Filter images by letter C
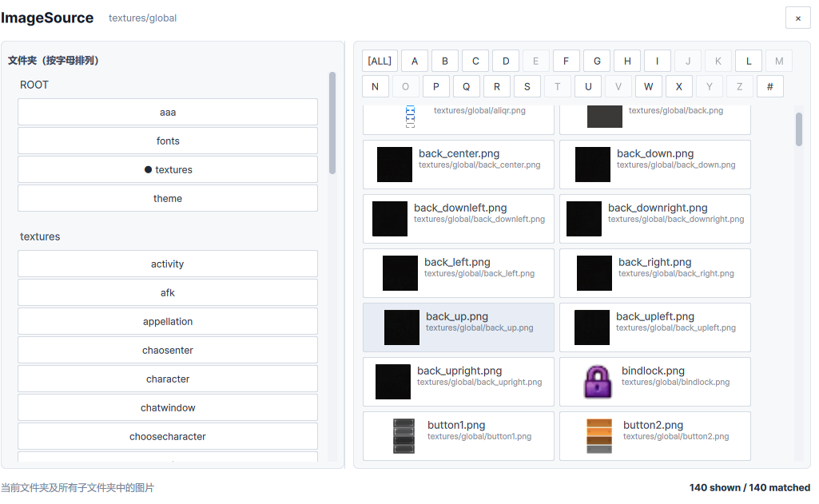The image size is (819, 504). (475, 62)
